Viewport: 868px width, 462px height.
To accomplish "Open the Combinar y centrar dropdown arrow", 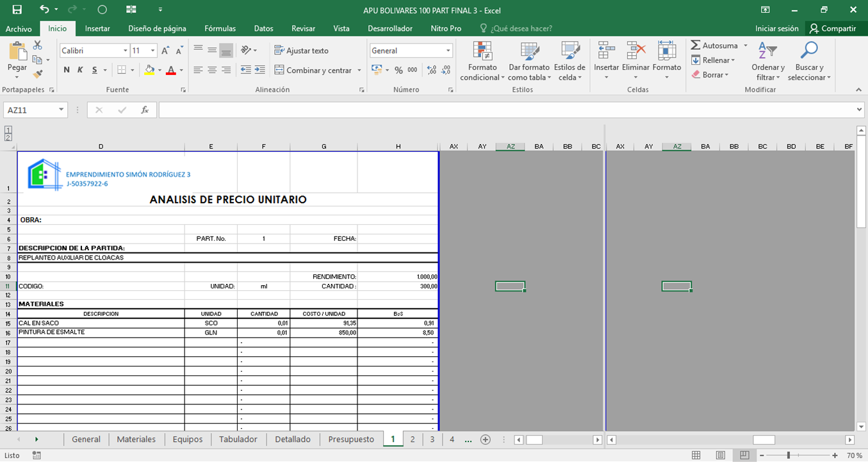I will [359, 70].
